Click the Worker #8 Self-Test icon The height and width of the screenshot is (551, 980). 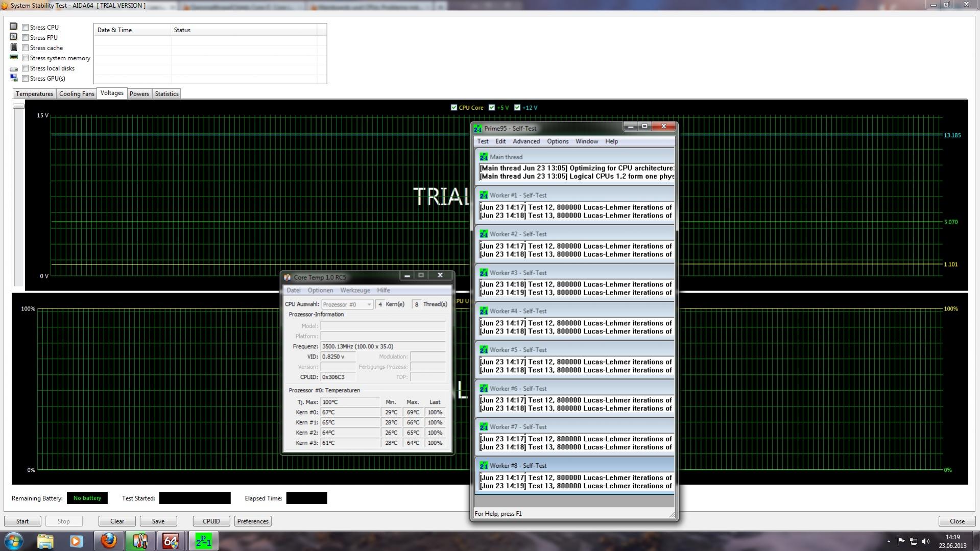pyautogui.click(x=484, y=466)
